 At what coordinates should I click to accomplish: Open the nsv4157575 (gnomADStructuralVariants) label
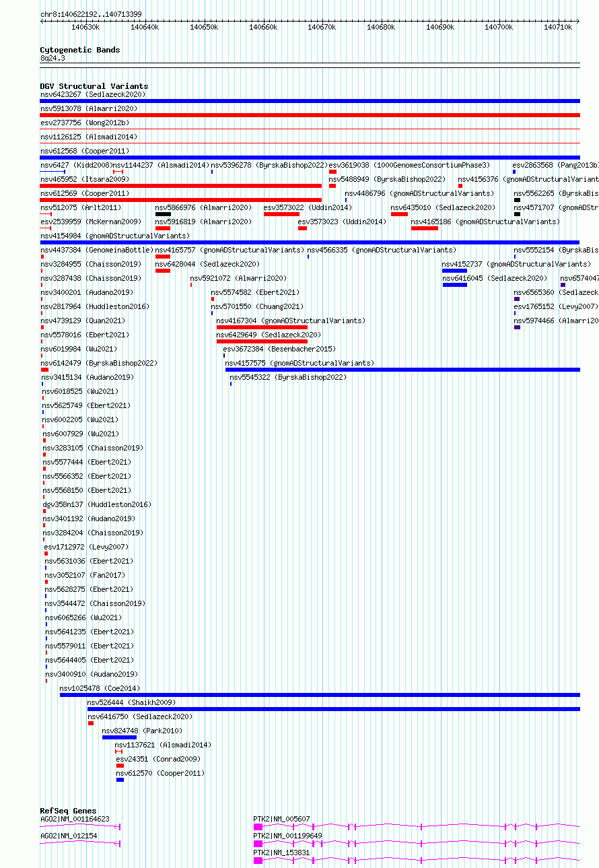point(299,363)
